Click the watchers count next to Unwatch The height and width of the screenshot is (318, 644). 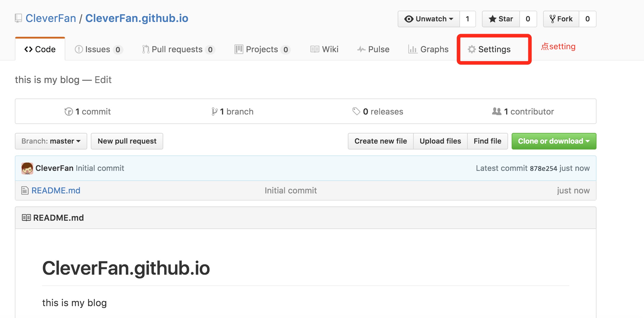[468, 19]
